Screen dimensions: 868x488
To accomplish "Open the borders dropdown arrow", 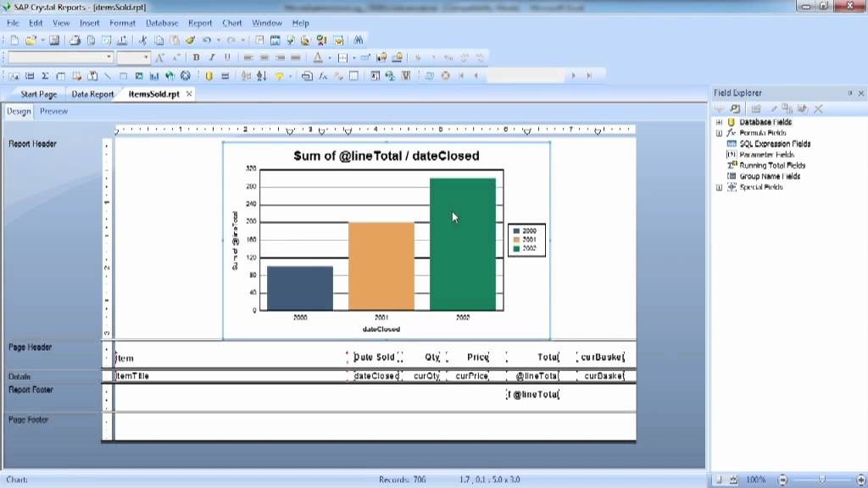I will [353, 58].
